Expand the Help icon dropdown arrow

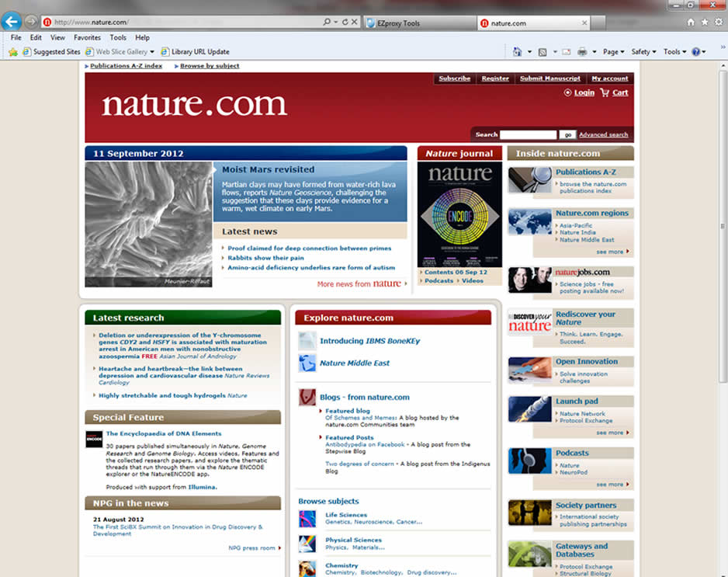click(704, 52)
